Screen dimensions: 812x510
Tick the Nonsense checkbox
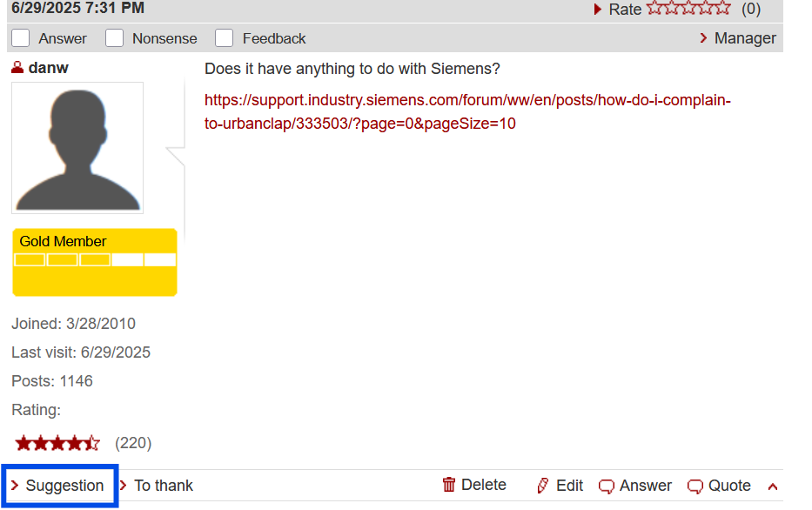pyautogui.click(x=114, y=38)
